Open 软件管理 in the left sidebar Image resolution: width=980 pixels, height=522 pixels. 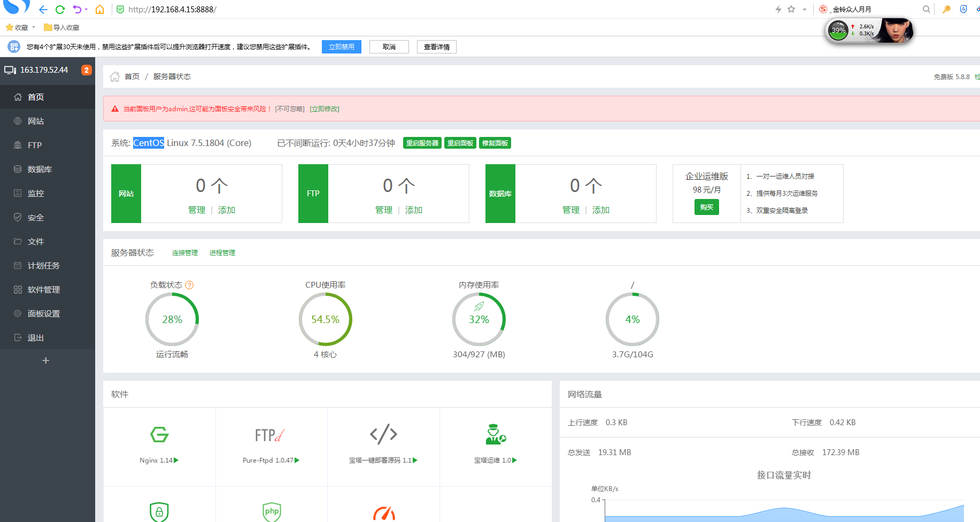tap(48, 289)
